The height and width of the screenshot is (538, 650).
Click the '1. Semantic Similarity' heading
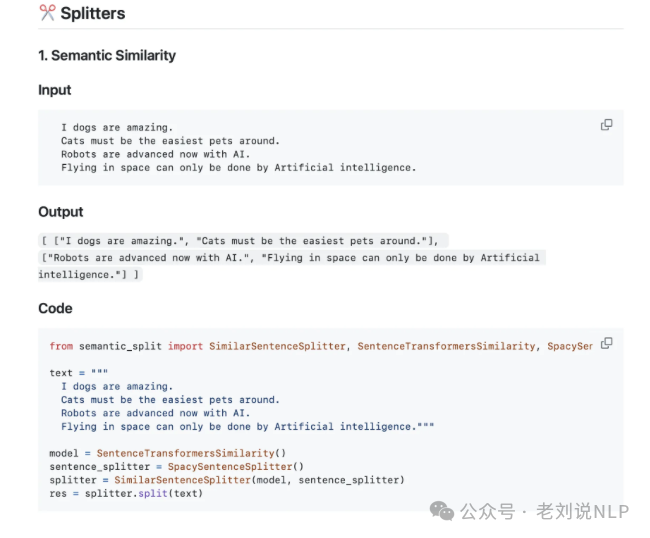coord(107,55)
